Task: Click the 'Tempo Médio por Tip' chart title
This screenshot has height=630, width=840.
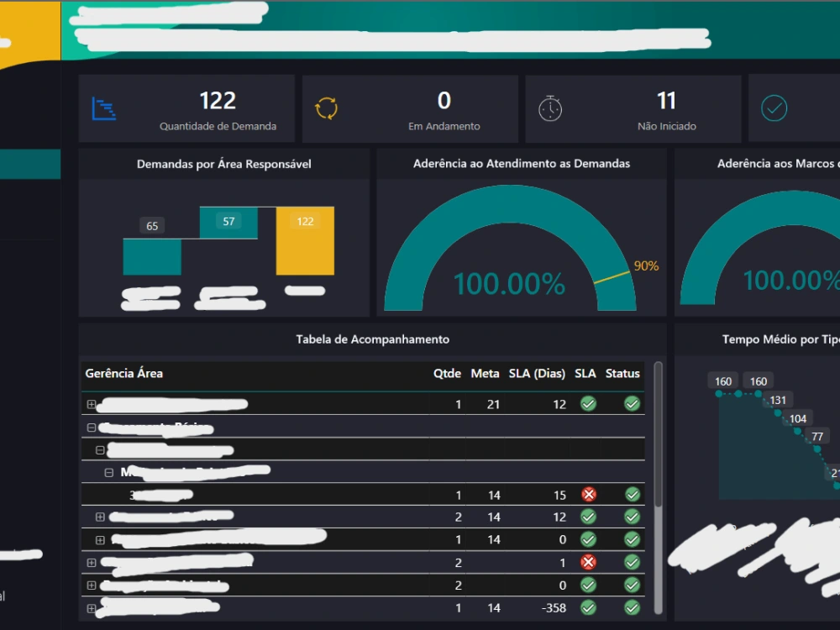Action: (x=781, y=339)
